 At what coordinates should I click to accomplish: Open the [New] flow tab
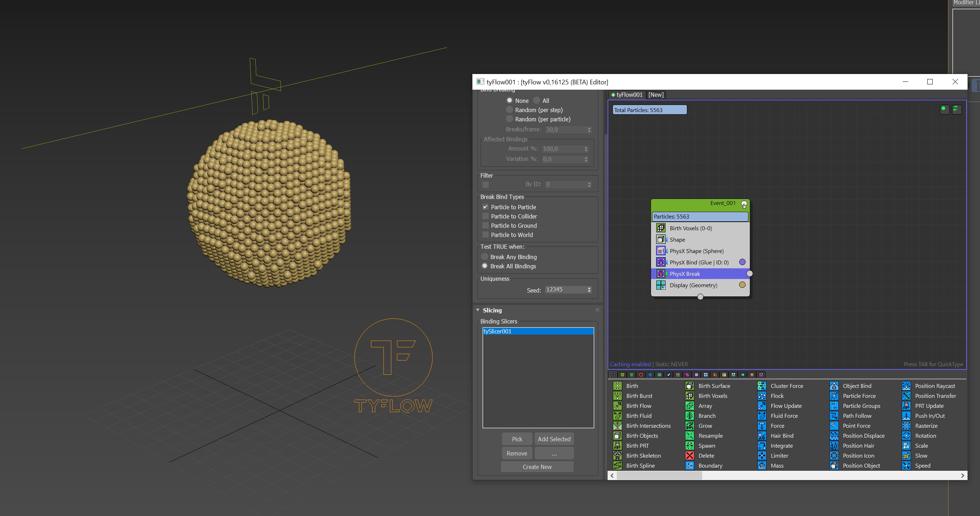[656, 95]
